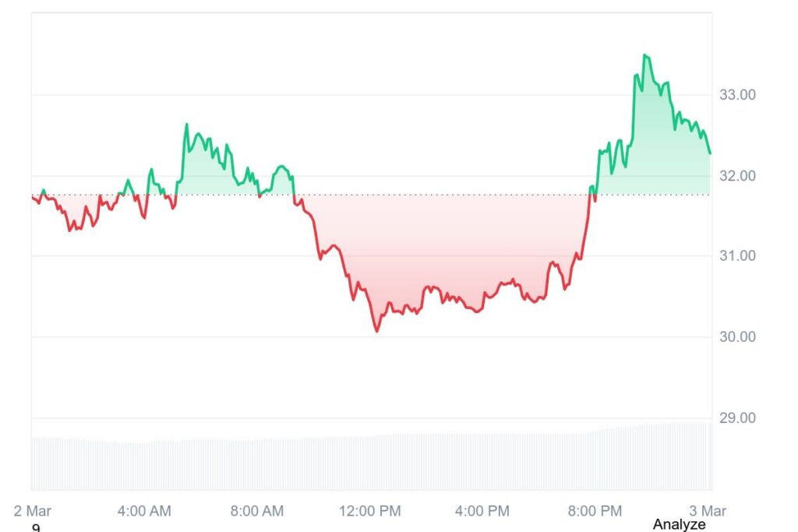Select the 3 Mar date label
This screenshot has width=798, height=532.
(x=708, y=511)
